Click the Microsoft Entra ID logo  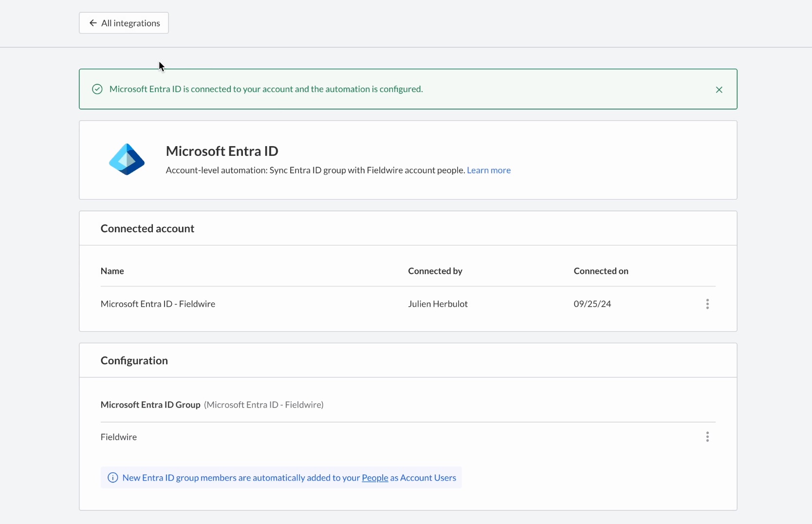point(127,159)
